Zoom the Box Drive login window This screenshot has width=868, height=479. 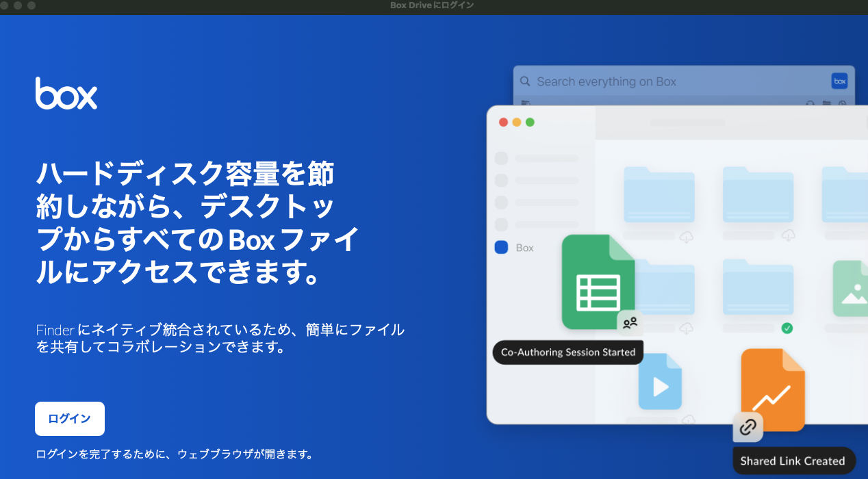click(x=31, y=5)
